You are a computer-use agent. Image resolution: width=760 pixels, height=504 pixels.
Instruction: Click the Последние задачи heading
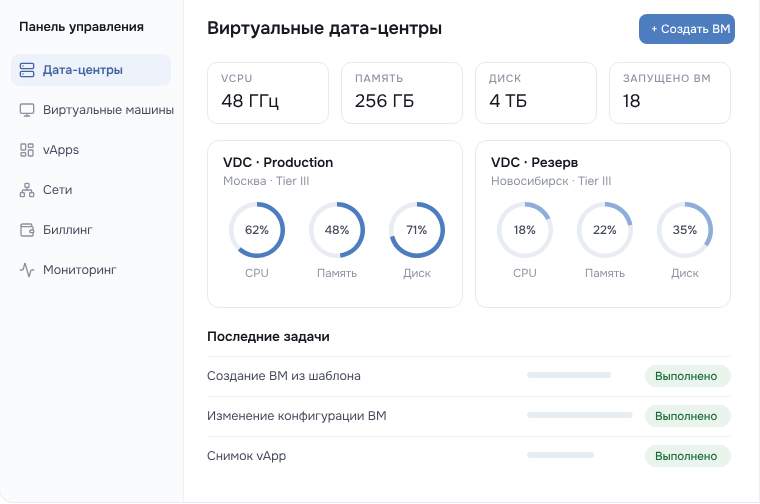(x=268, y=336)
